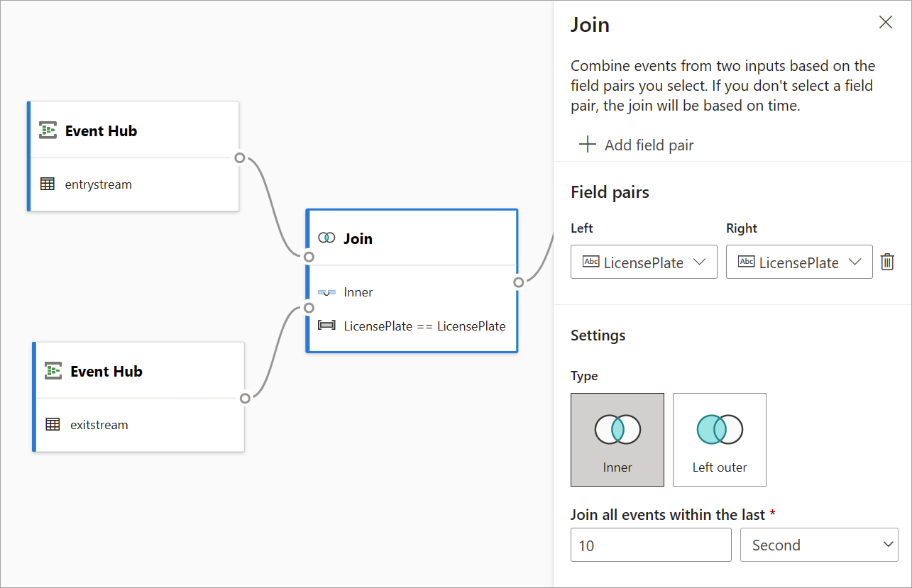Click the join time window value field showing 10

tap(650, 544)
